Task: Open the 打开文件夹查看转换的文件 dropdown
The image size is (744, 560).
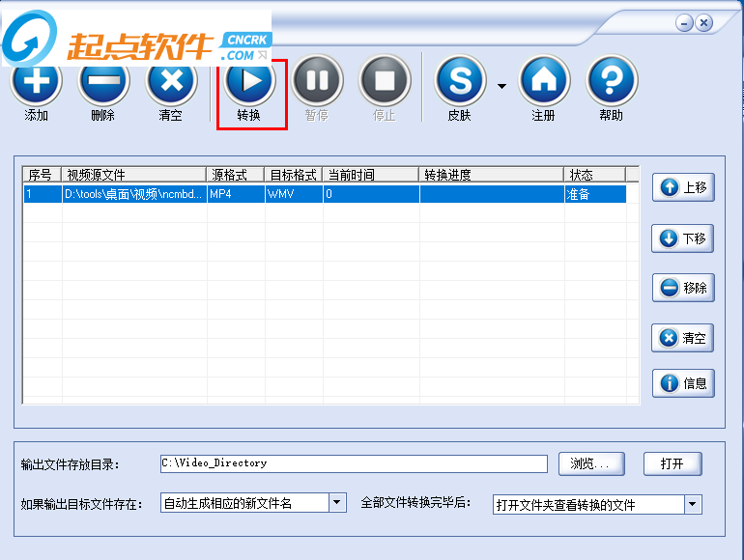Action: coord(597,505)
